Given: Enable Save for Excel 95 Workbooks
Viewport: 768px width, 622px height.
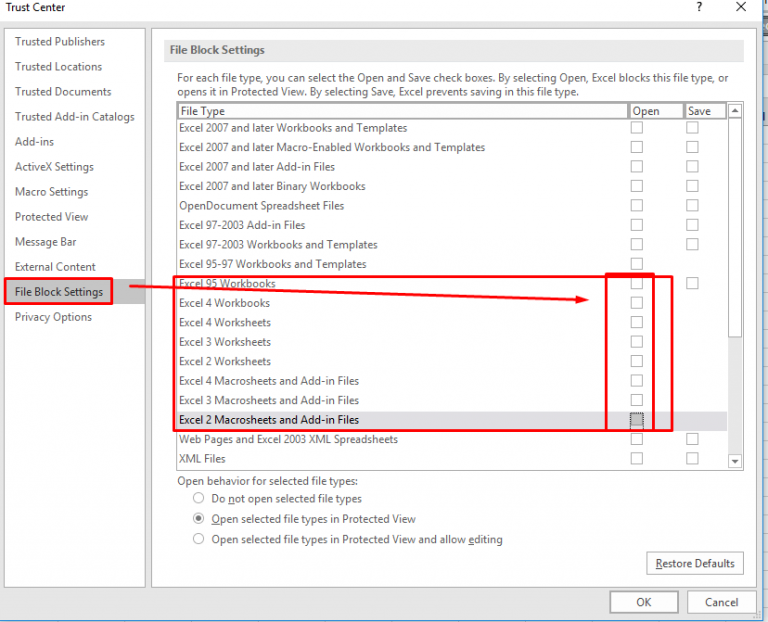Looking at the screenshot, I should (x=692, y=284).
